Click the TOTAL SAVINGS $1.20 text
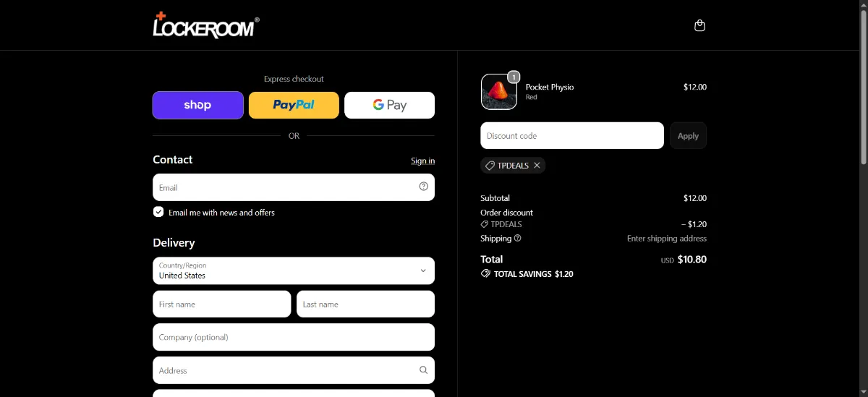The image size is (868, 397). coord(534,274)
